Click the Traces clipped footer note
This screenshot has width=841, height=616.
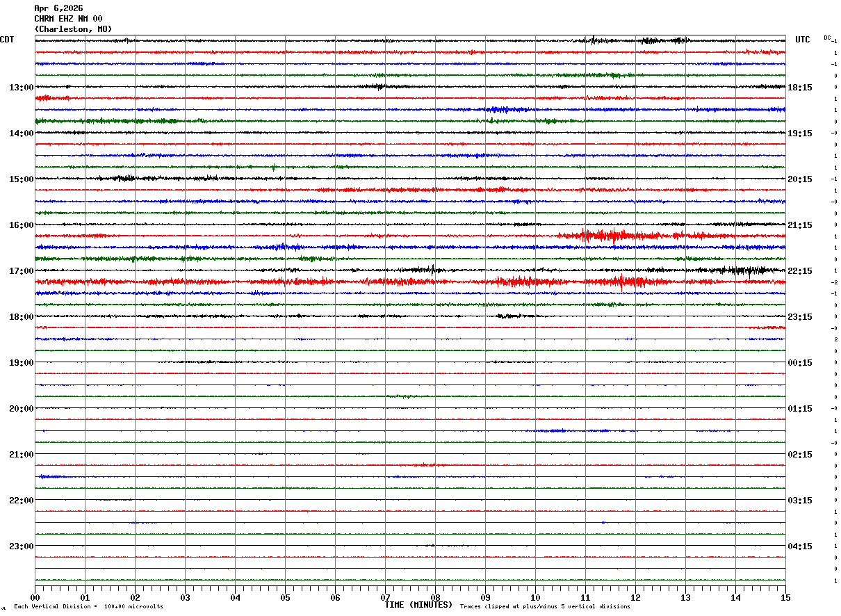[x=545, y=607]
